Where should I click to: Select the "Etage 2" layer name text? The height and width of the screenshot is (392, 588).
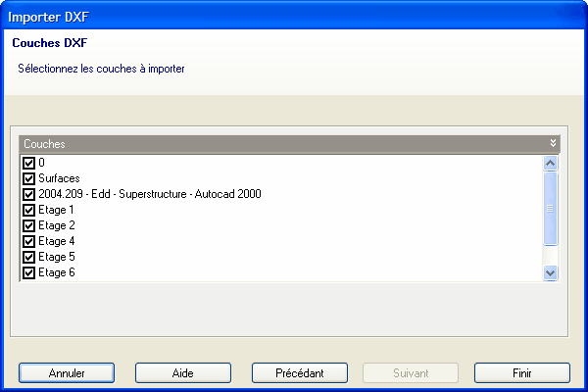(x=57, y=225)
